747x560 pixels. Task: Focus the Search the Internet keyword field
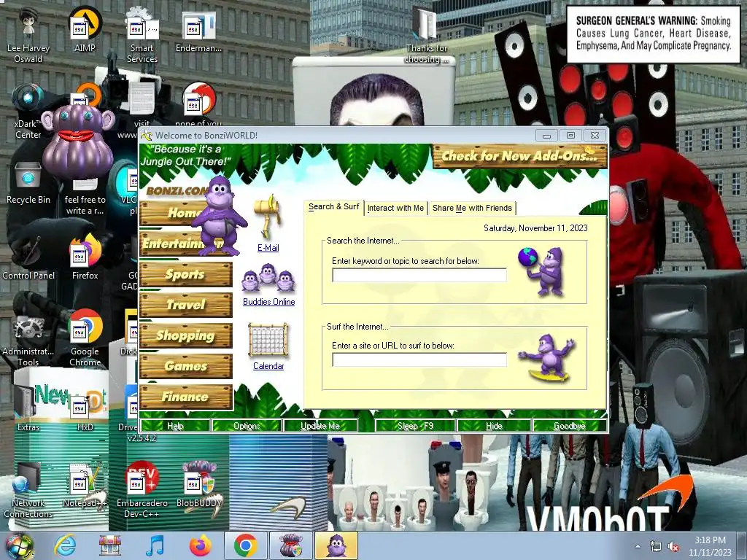point(419,275)
